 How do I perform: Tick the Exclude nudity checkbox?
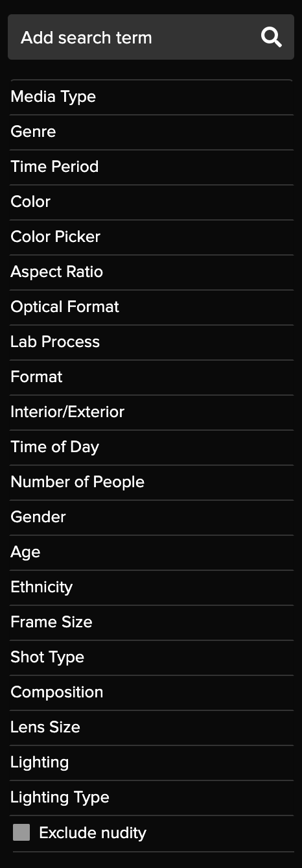coord(21,833)
